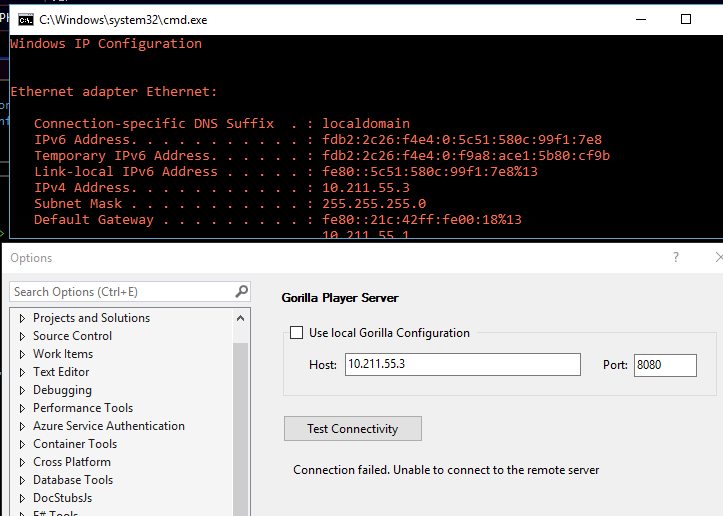Expand Source Control node arrow
This screenshot has width=723, height=516.
(x=22, y=336)
